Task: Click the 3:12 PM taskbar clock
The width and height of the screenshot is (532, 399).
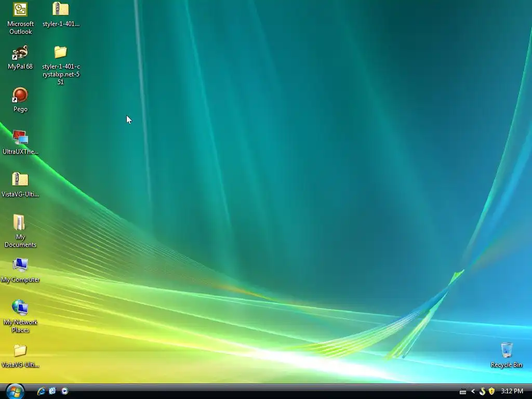Action: tap(512, 391)
